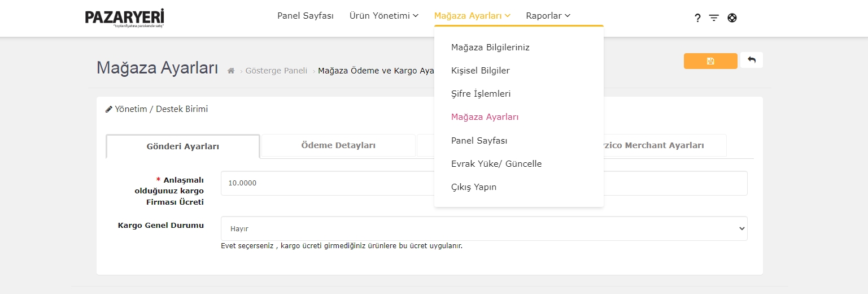This screenshot has width=868, height=294.
Task: Click the back arrow button
Action: point(751,60)
